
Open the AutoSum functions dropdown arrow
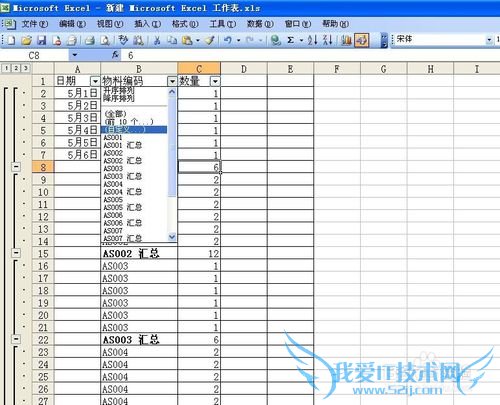(x=301, y=40)
